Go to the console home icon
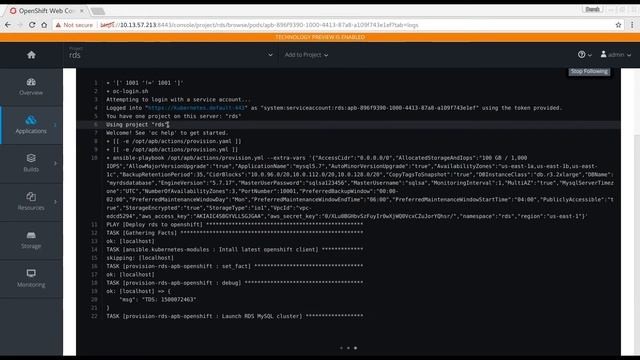 coord(31,55)
